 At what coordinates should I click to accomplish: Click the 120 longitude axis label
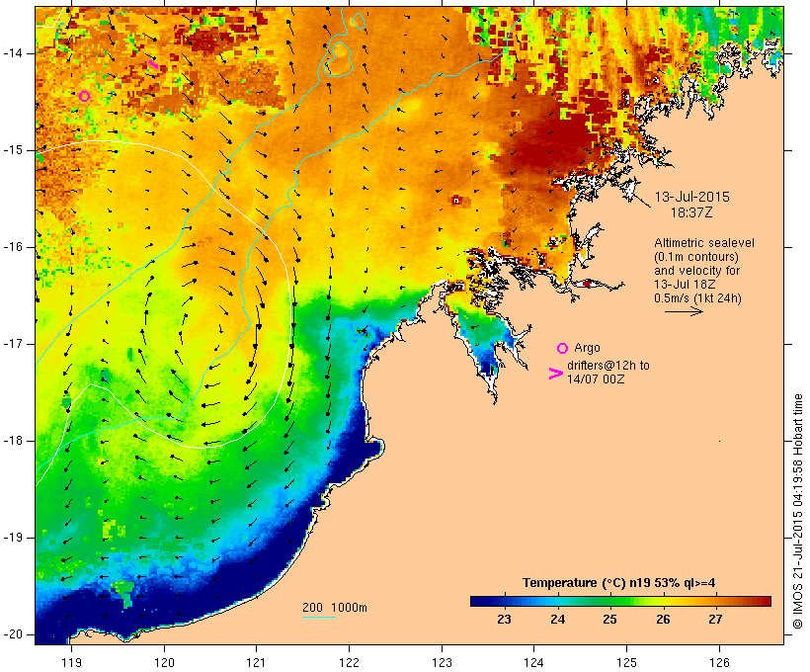click(164, 662)
